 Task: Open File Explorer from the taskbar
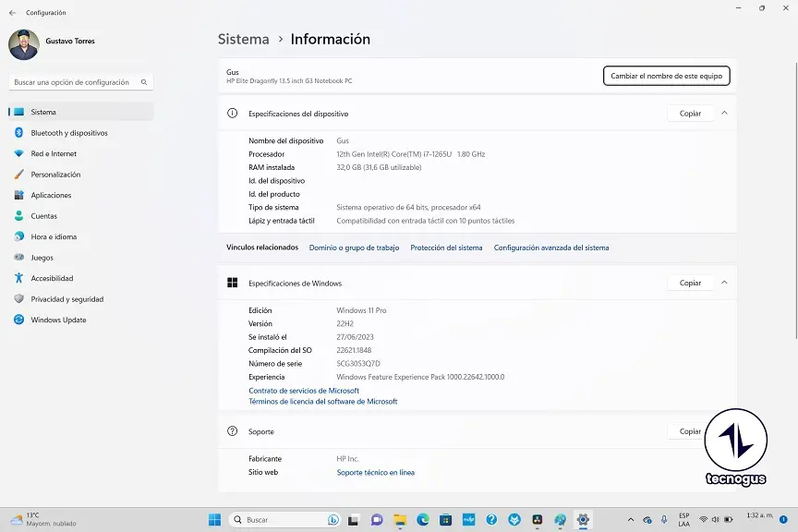(400, 520)
